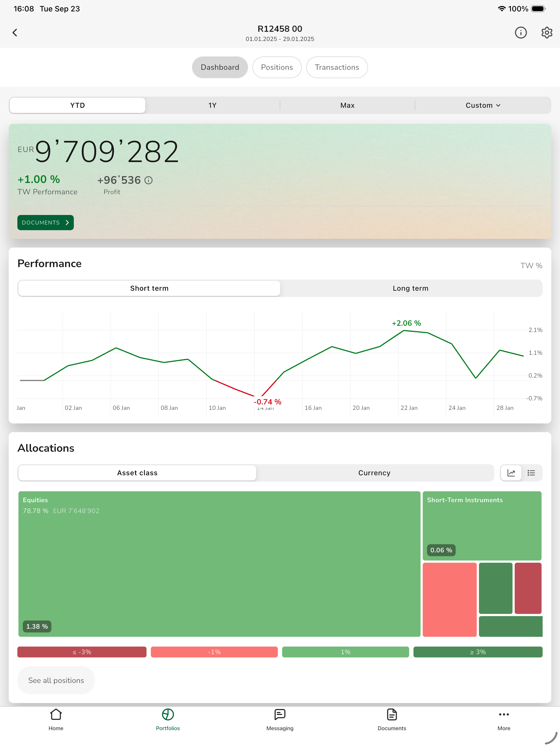Tap the Wi-Fi status icon
The height and width of the screenshot is (747, 560).
tap(502, 9)
